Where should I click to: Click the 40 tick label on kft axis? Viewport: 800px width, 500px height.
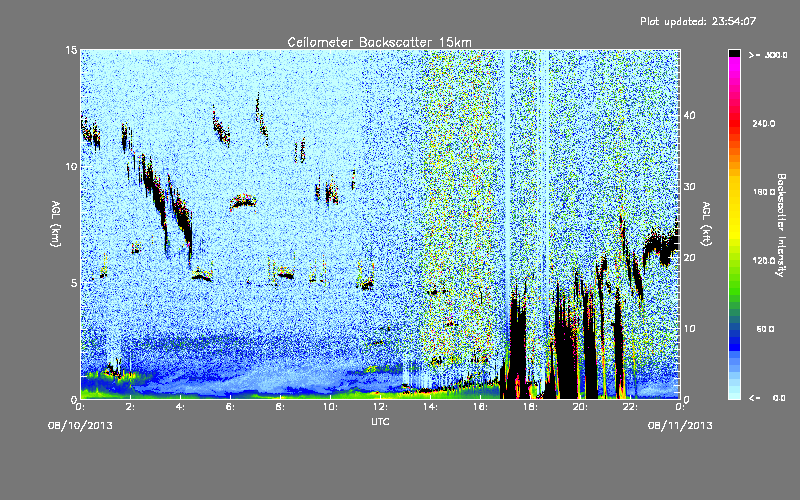689,115
